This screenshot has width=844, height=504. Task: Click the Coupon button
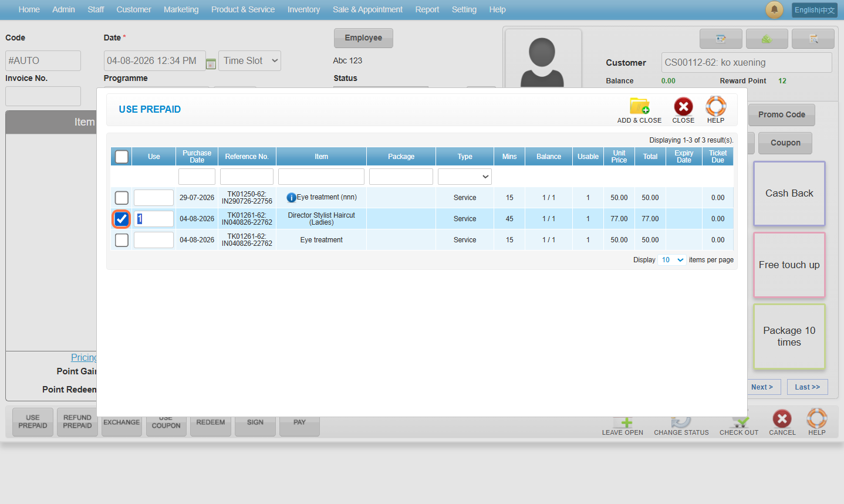(x=785, y=143)
